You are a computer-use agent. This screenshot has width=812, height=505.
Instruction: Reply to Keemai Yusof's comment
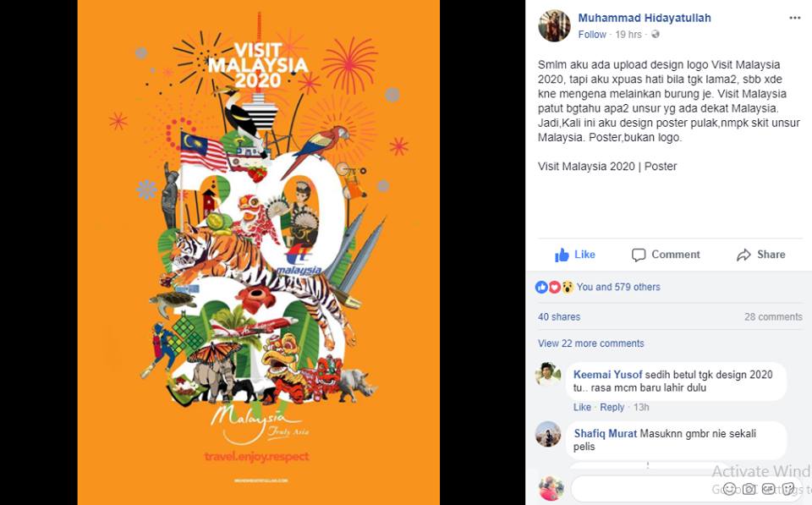612,407
